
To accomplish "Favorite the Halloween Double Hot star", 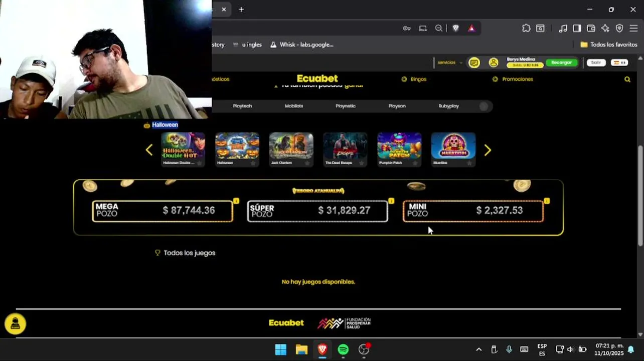I will 199,163.
